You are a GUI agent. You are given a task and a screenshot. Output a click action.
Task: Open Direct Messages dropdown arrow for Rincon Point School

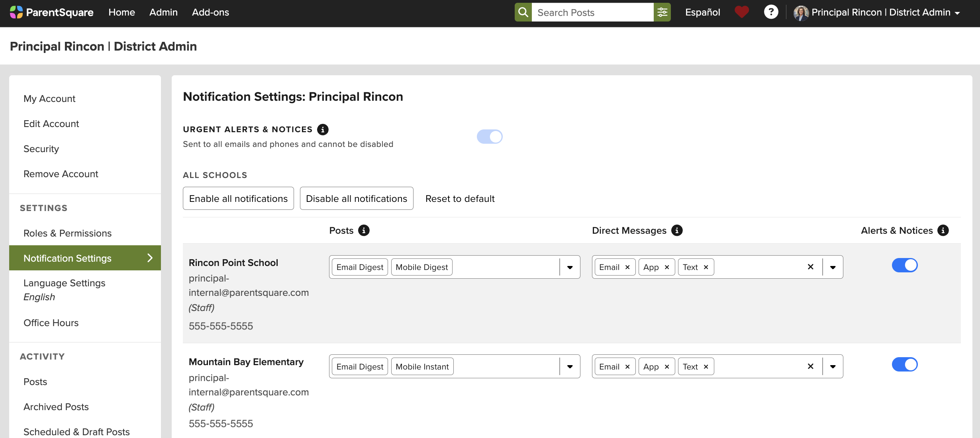(833, 267)
